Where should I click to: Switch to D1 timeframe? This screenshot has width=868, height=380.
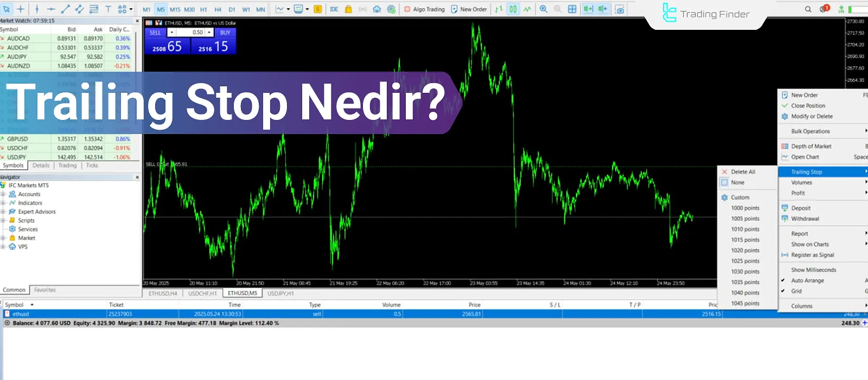232,9
